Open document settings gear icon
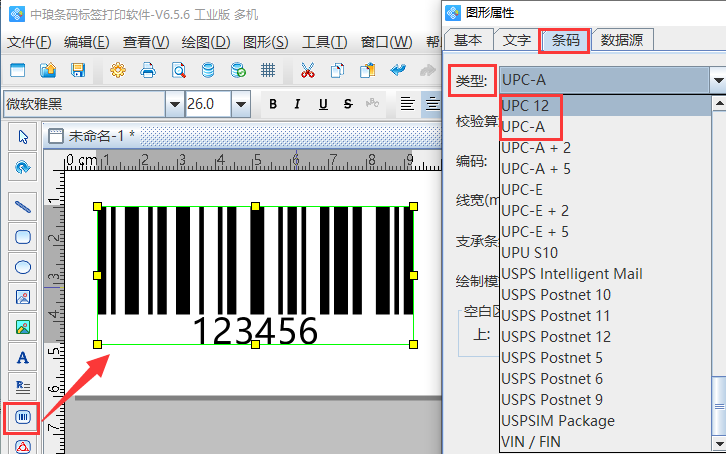The width and height of the screenshot is (726, 454). [118, 70]
